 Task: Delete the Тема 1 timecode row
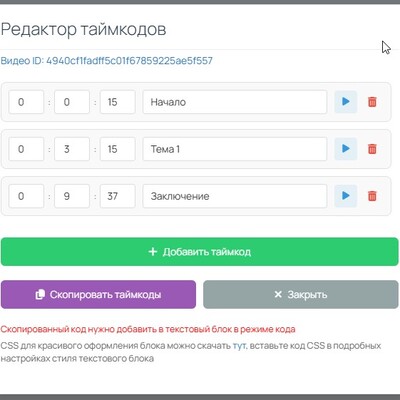372,149
